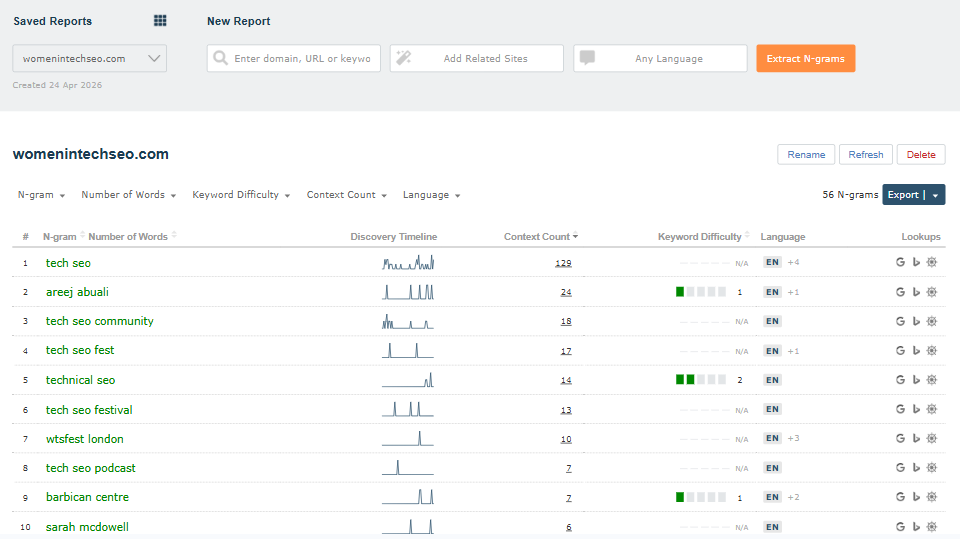This screenshot has width=960, height=539.
Task: Open the N-gram filter dropdown
Action: click(x=41, y=195)
